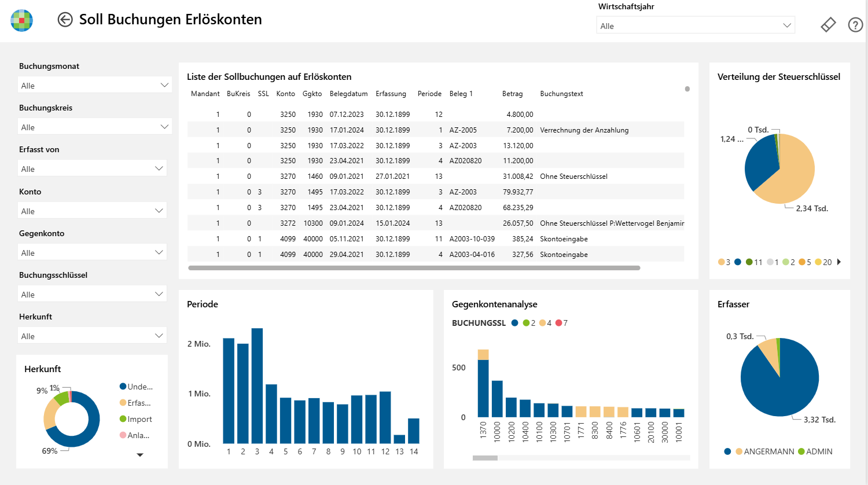Sort table by Betrag column header
This screenshot has height=485, width=868.
512,94
